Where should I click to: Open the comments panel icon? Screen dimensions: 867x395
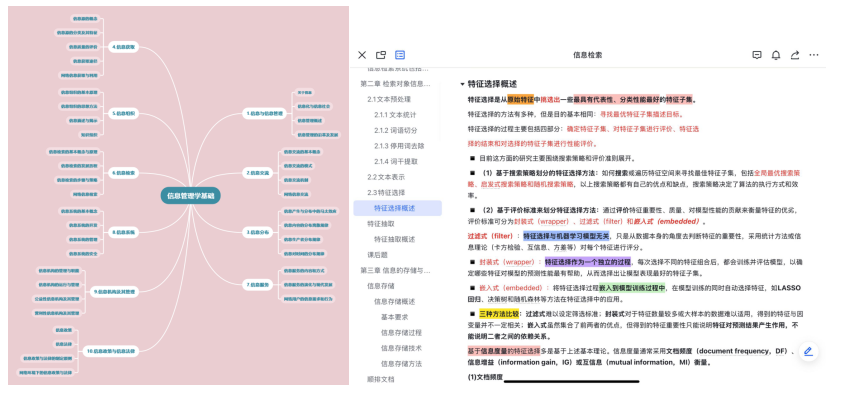757,55
